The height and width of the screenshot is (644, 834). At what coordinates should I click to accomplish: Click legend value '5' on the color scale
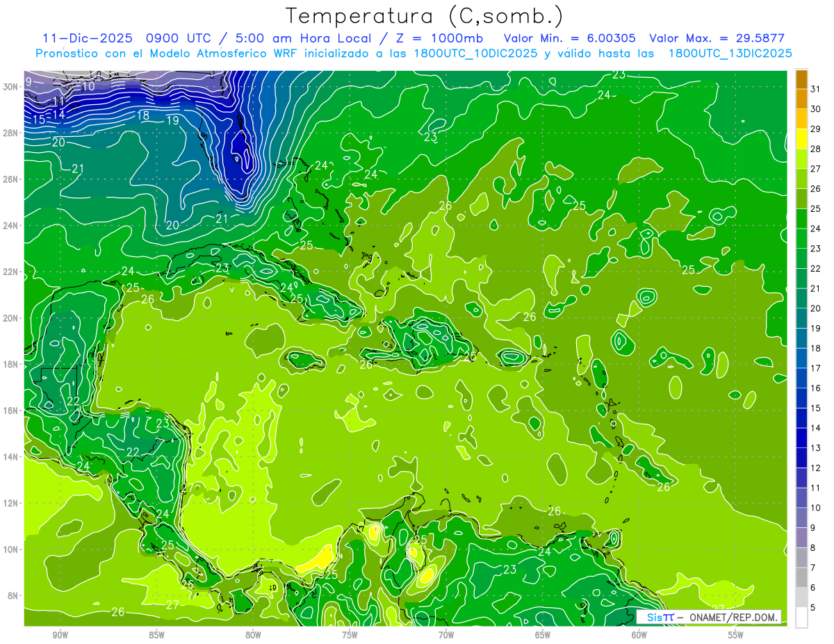(813, 608)
